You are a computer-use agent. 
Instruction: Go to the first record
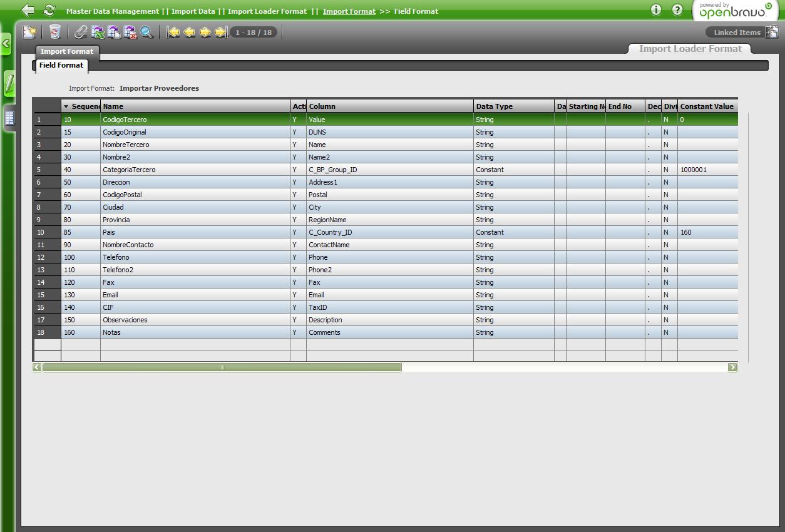[x=173, y=32]
